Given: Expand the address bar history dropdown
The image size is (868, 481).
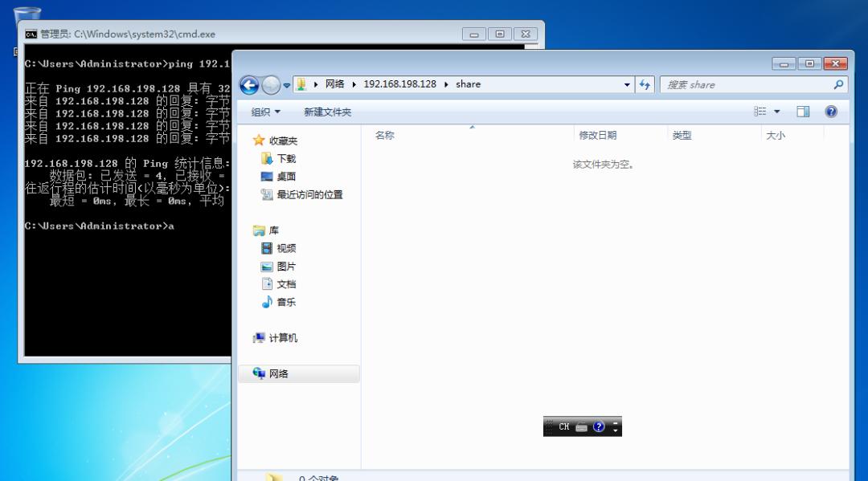Looking at the screenshot, I should [627, 84].
